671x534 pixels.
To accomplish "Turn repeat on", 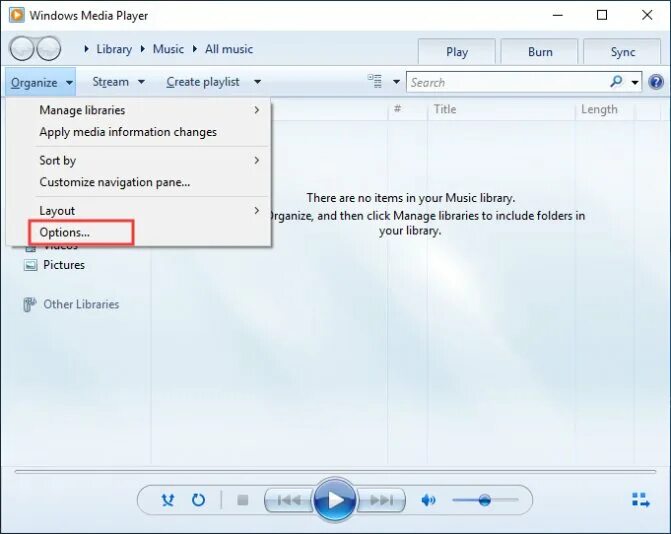I will coord(198,500).
